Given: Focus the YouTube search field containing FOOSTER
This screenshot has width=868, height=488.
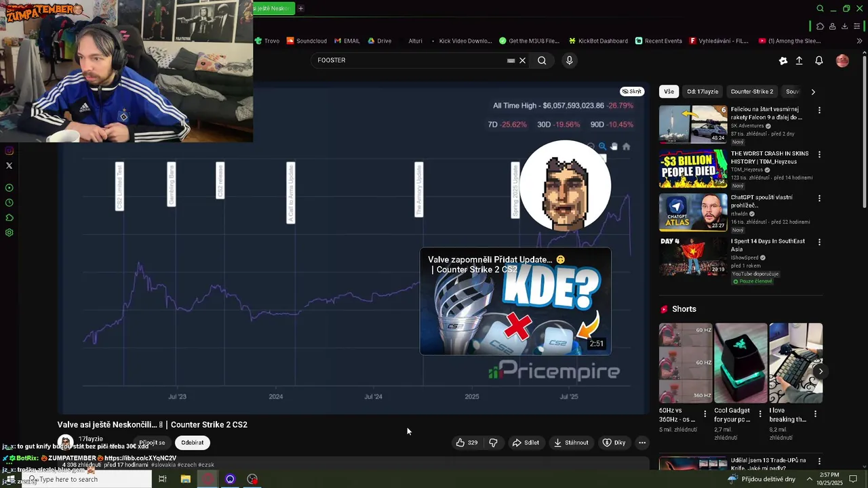Looking at the screenshot, I should [x=410, y=60].
